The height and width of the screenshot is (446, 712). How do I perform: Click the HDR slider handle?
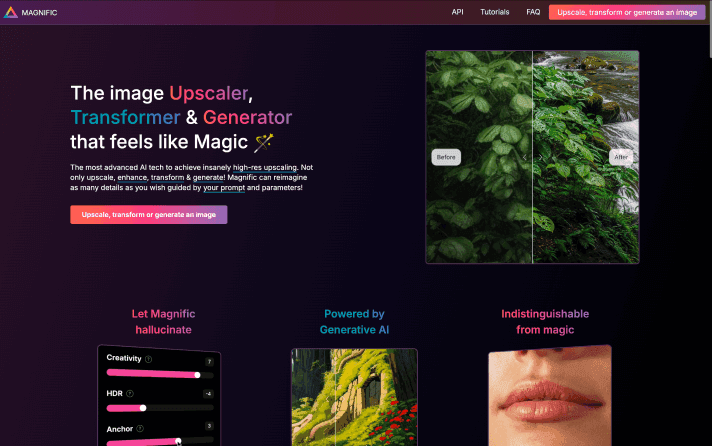143,408
